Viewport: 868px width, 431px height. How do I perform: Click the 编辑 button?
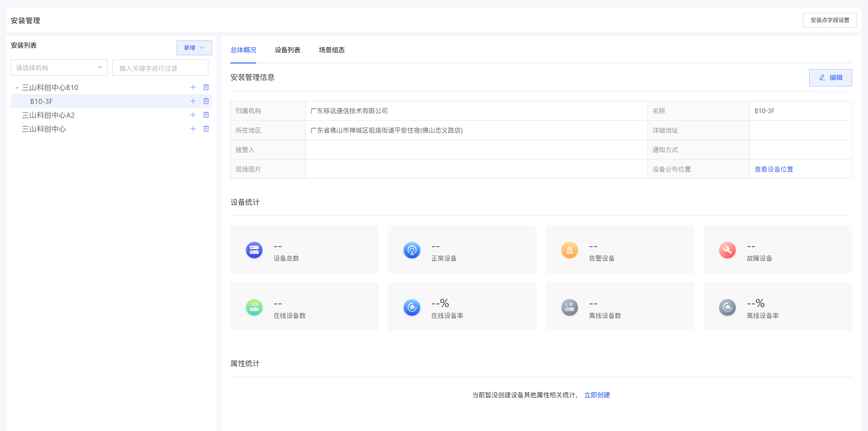(x=830, y=78)
